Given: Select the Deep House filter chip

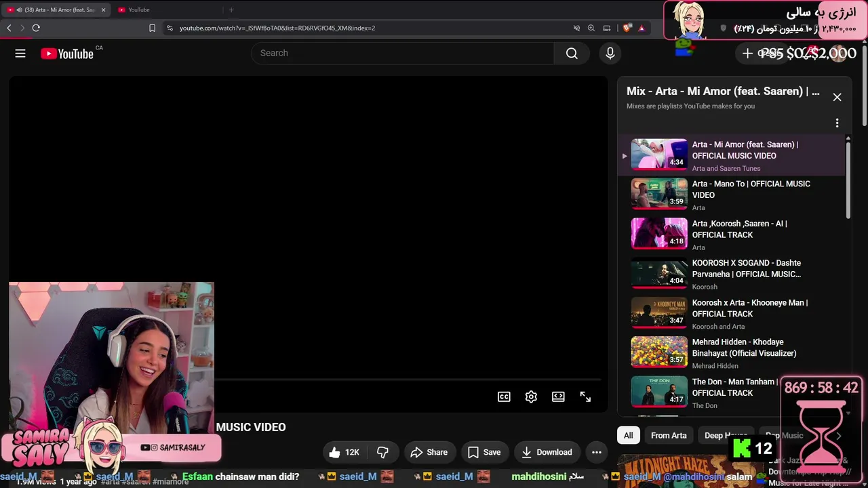Looking at the screenshot, I should [x=726, y=435].
